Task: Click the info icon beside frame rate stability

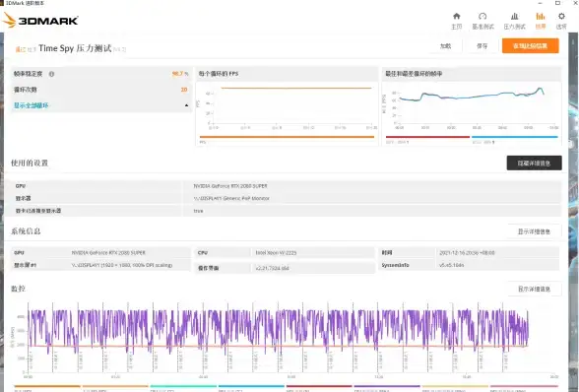Action: (51, 74)
